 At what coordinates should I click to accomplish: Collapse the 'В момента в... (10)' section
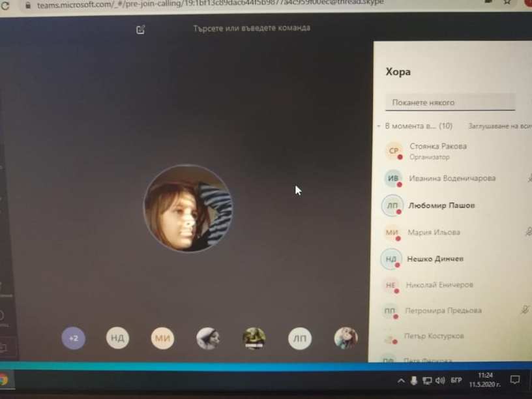(x=379, y=126)
